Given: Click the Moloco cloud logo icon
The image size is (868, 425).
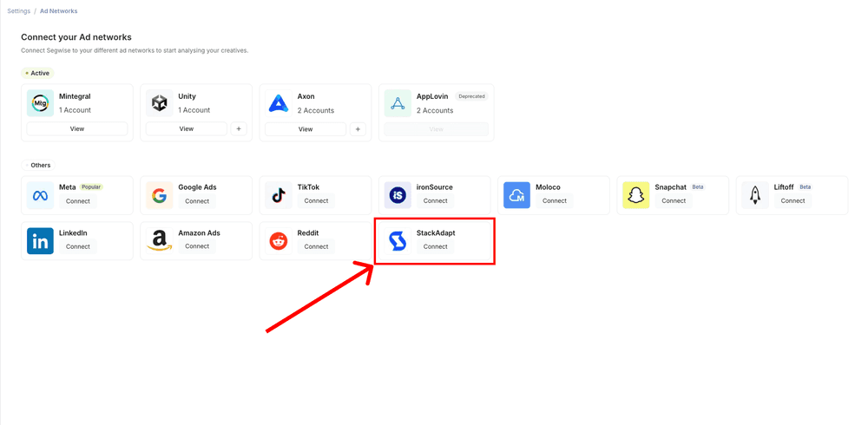Looking at the screenshot, I should [517, 195].
